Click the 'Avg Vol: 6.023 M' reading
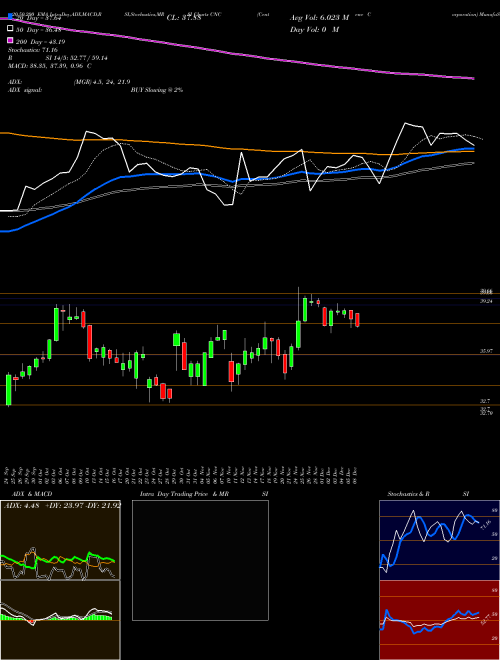 coord(319,18)
